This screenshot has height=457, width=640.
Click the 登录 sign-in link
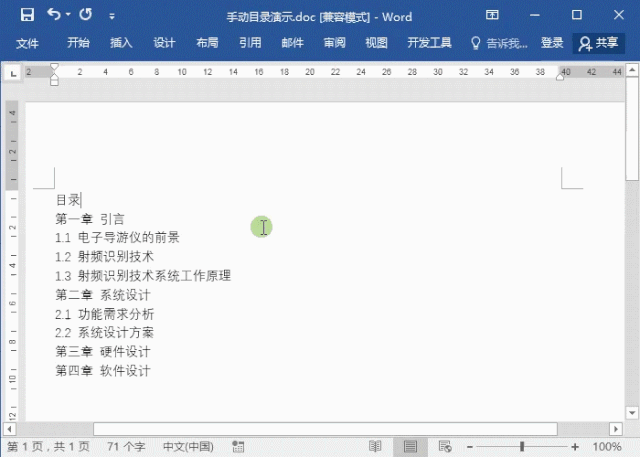(x=552, y=43)
